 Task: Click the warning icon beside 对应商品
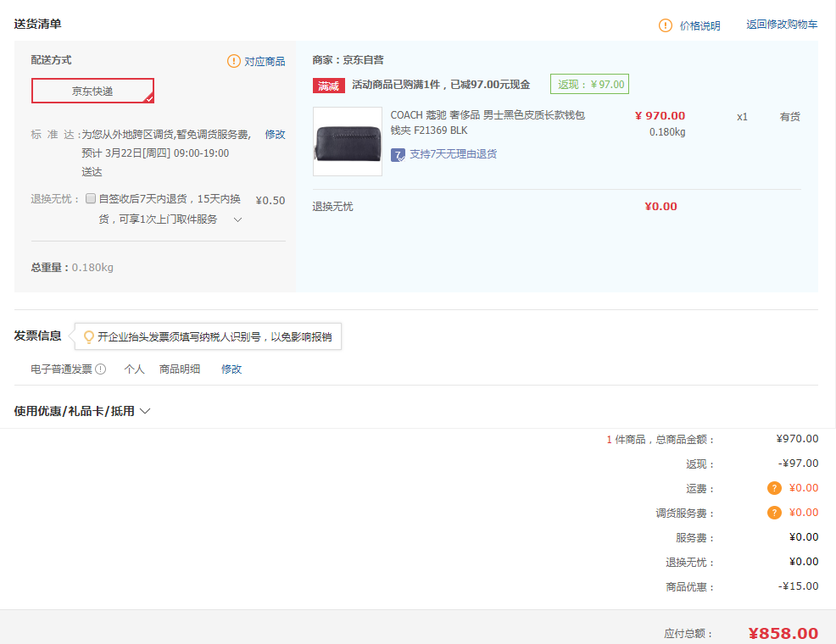(234, 61)
